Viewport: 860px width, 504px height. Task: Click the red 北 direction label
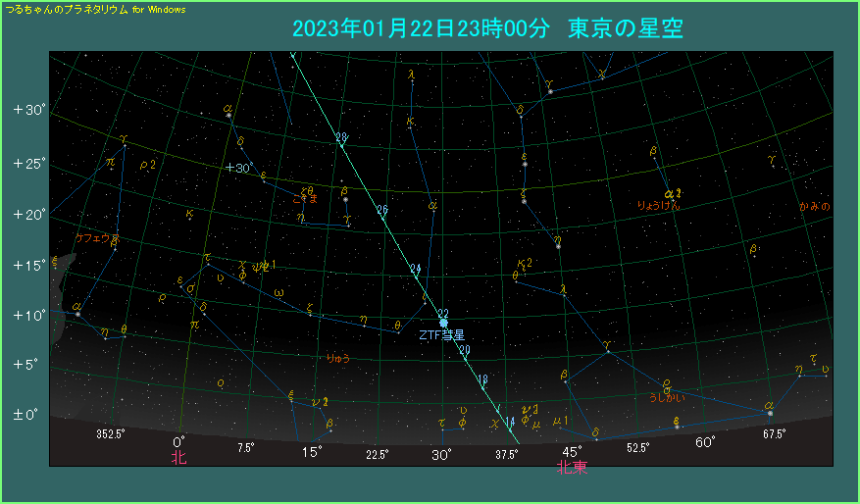178,458
